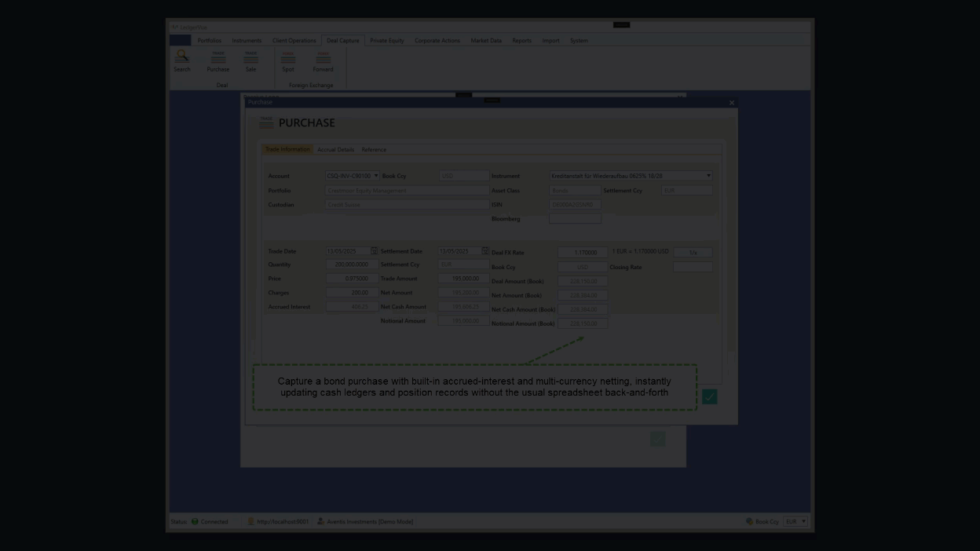Image resolution: width=980 pixels, height=551 pixels.
Task: Expand the Account dropdown
Action: 376,176
